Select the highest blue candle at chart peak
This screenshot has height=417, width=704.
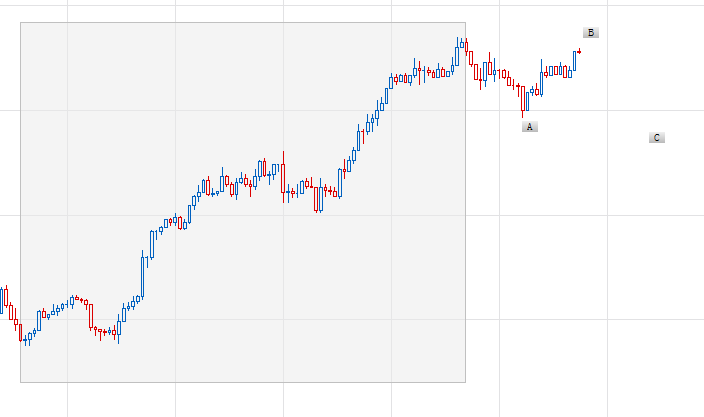coord(458,53)
